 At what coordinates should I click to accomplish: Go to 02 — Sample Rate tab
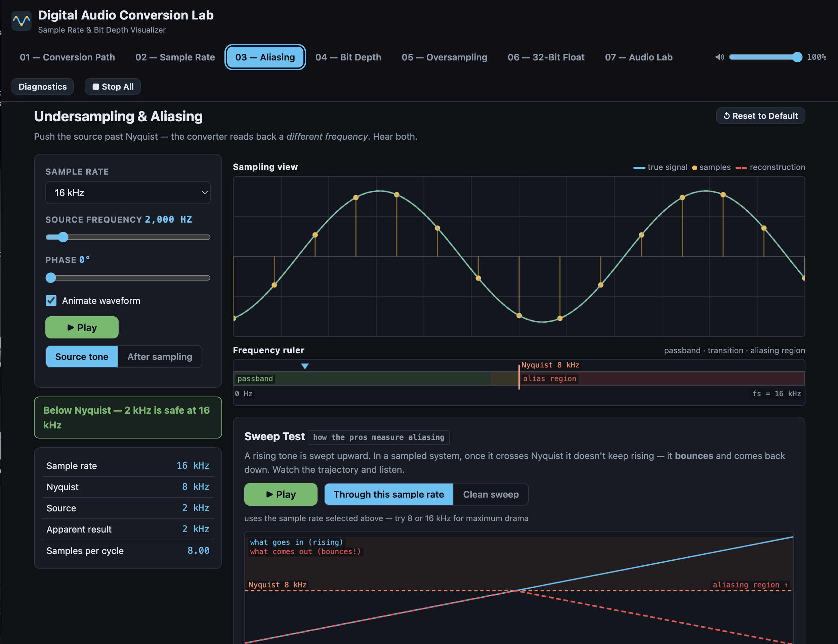175,57
